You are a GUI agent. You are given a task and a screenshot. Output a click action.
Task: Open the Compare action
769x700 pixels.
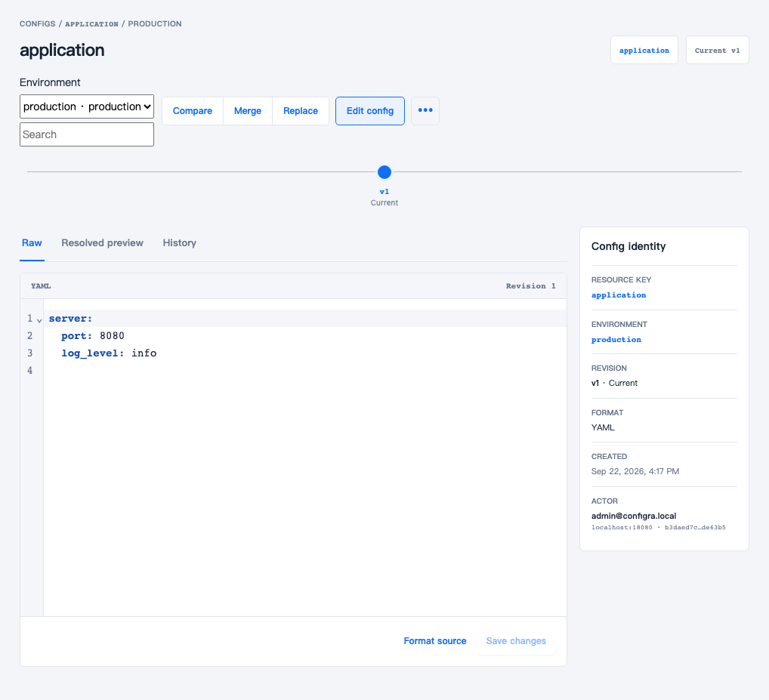[x=192, y=111]
